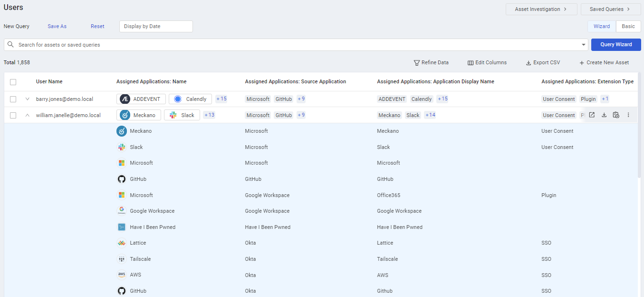
Task: Expand +9 source applications in william.janelle row
Action: coord(301,115)
